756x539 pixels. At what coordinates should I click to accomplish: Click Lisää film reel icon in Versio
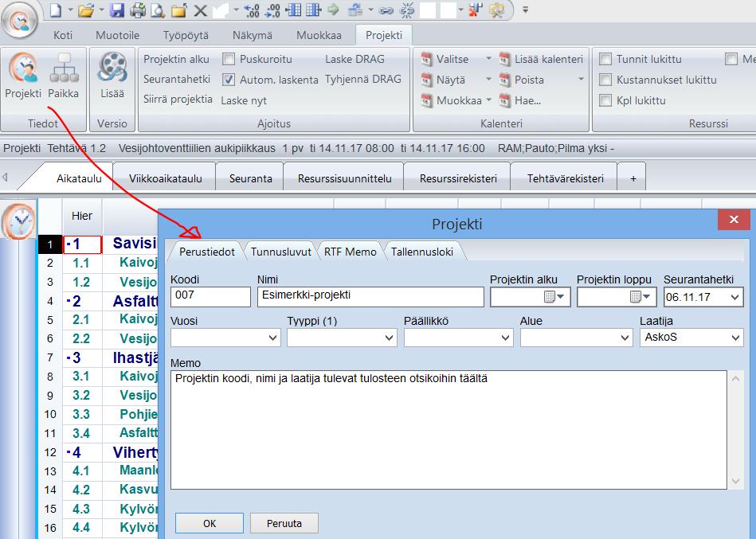[112, 76]
